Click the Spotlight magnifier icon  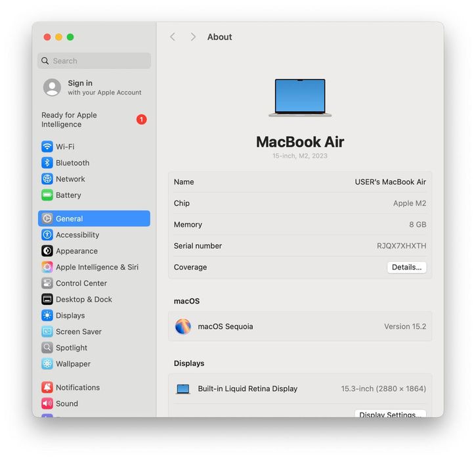click(47, 348)
